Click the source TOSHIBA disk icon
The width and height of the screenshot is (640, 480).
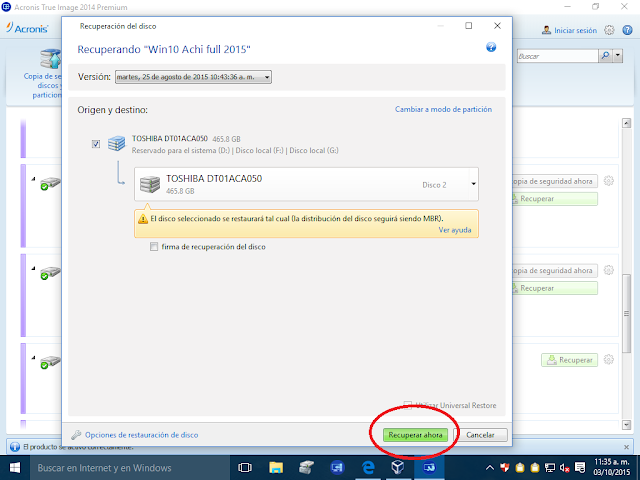click(x=116, y=143)
